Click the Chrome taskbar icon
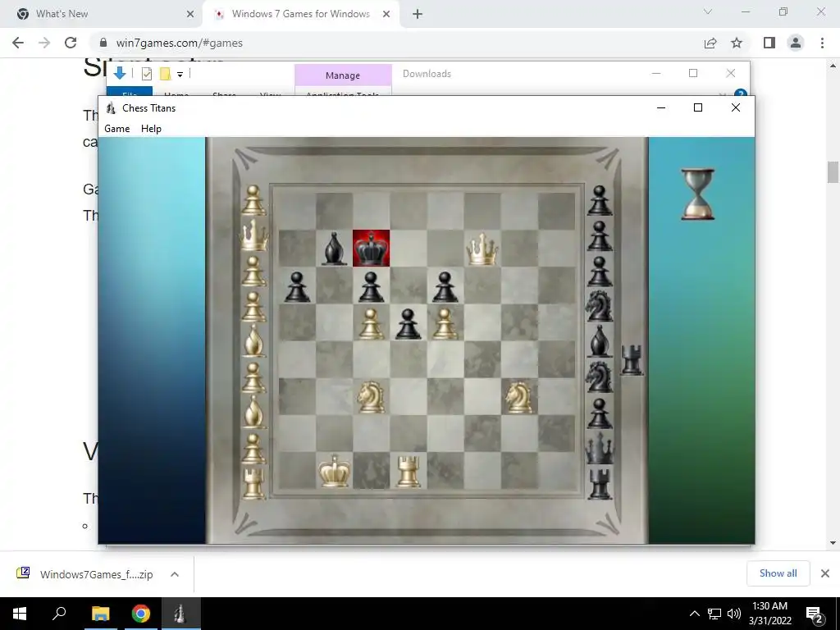Image resolution: width=840 pixels, height=630 pixels. tap(141, 614)
